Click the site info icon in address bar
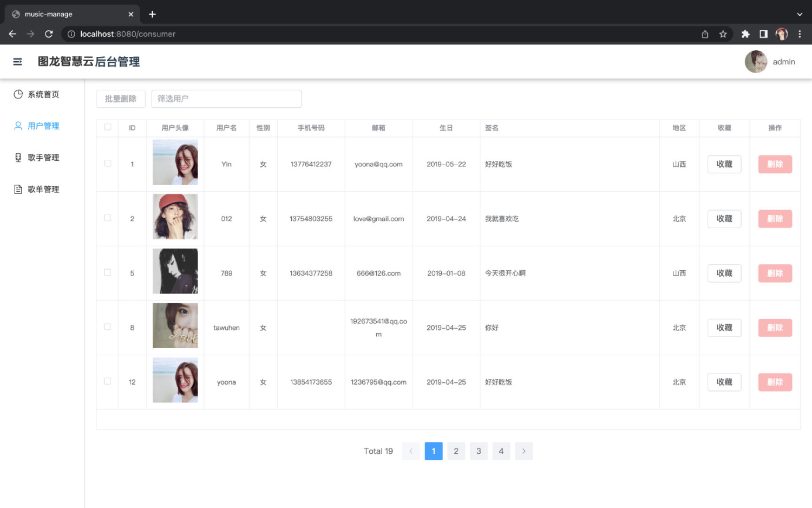This screenshot has width=812, height=508. (71, 34)
